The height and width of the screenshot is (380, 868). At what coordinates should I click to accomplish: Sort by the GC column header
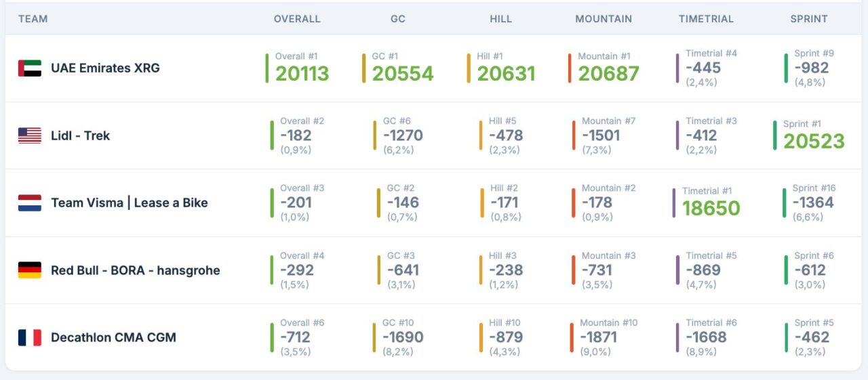click(398, 19)
